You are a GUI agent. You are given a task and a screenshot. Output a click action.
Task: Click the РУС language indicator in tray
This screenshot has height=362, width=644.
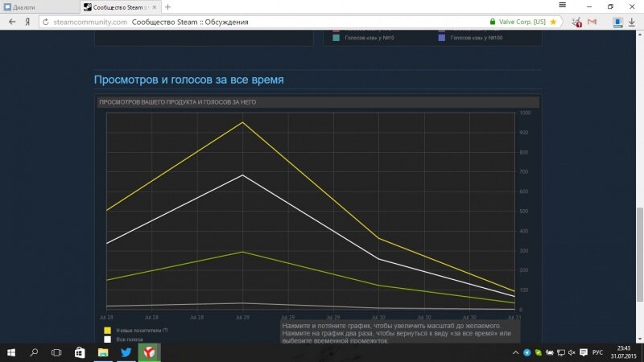click(x=597, y=352)
